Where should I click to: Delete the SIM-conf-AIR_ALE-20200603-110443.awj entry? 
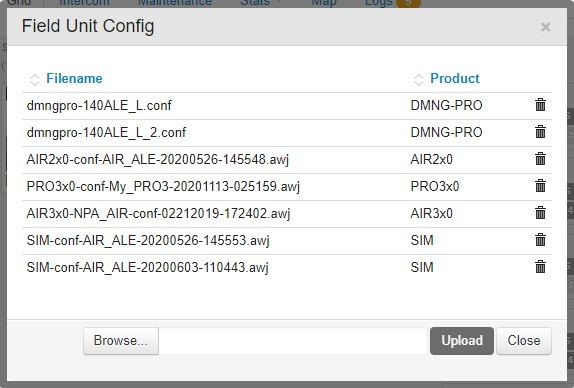tap(540, 267)
